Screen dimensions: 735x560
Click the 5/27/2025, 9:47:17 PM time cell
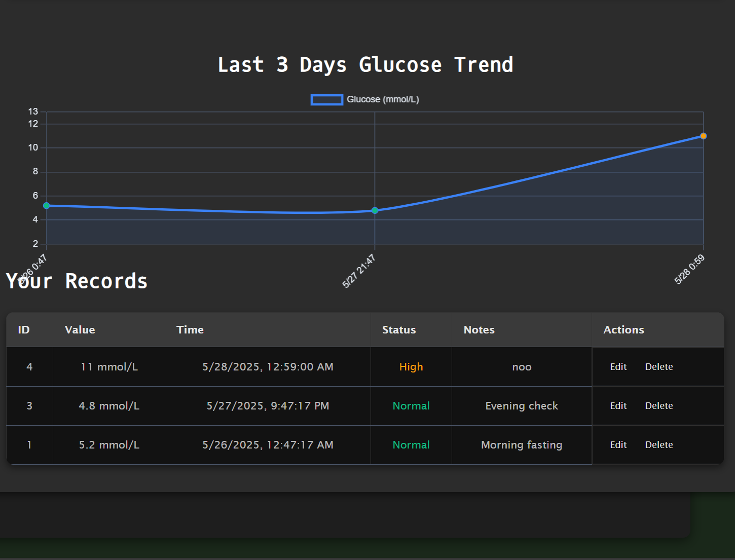pos(268,406)
